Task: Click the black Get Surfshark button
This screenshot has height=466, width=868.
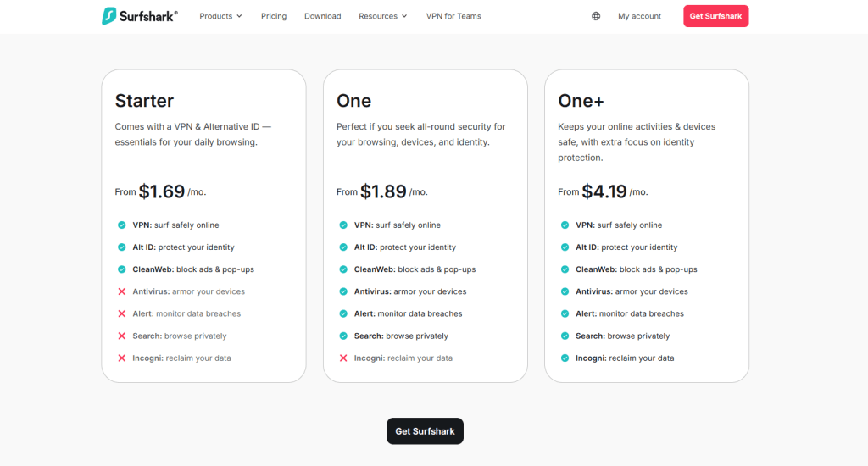Action: (x=425, y=431)
